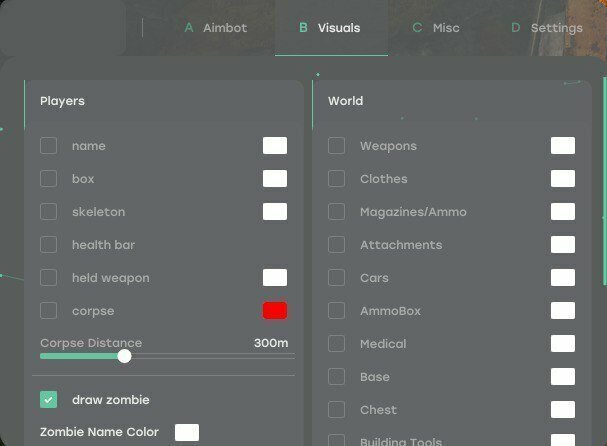
Task: Toggle the skeleton checkbox
Action: pos(48,212)
